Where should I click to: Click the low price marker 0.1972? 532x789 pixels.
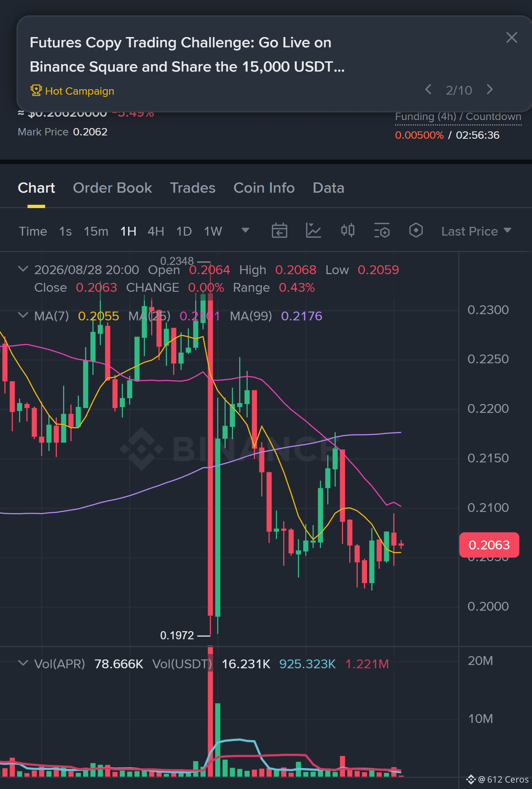(x=177, y=635)
